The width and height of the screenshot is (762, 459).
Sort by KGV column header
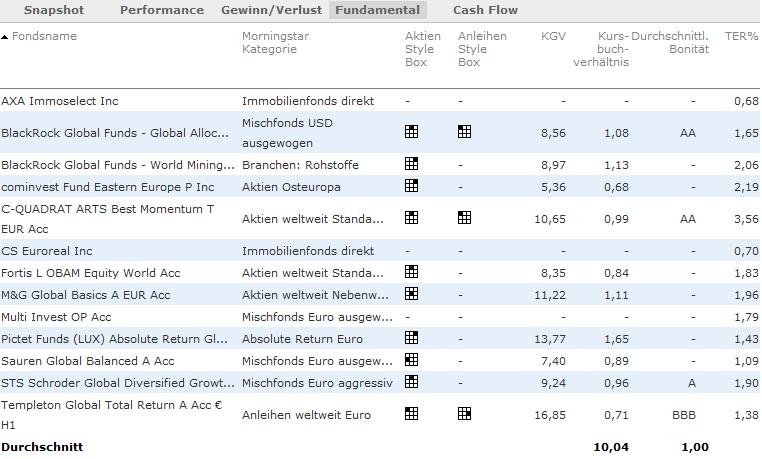[x=553, y=37]
